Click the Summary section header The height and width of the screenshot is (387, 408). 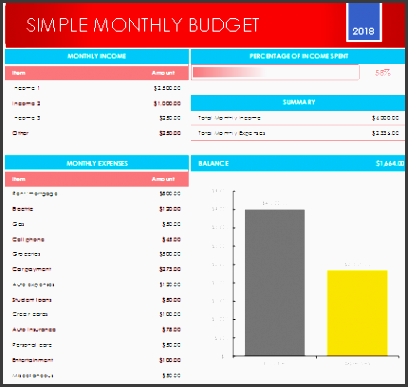coord(298,102)
